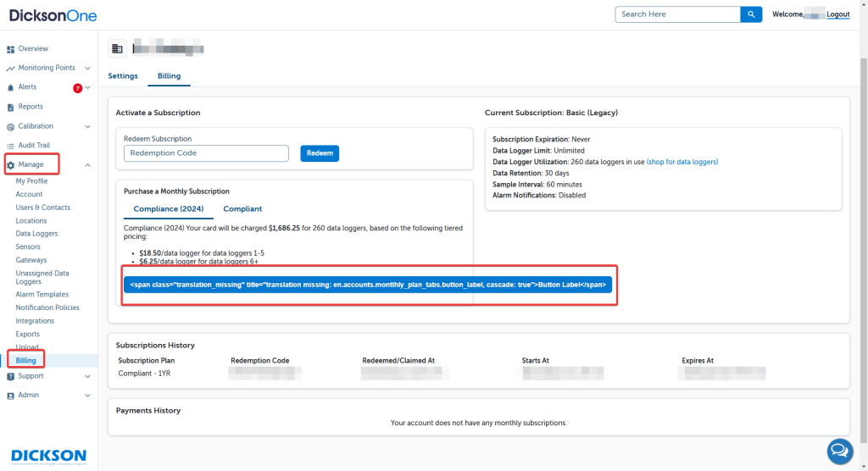Open Overview in the sidebar
This screenshot has height=471, width=868.
click(33, 48)
